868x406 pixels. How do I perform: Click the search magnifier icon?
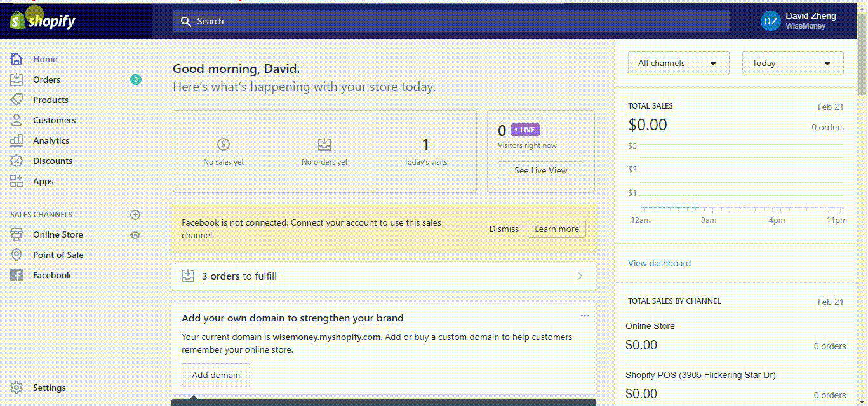click(x=186, y=21)
